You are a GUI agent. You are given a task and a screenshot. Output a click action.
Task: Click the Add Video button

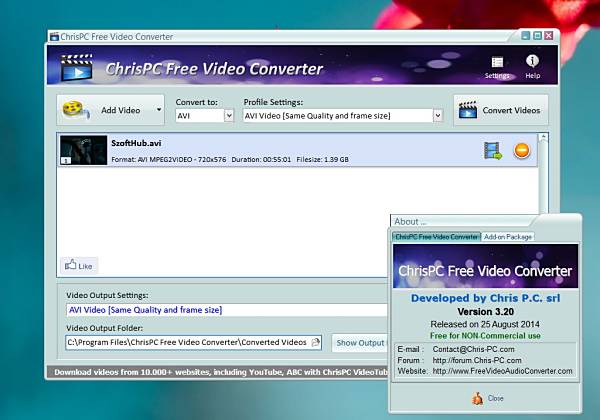click(x=110, y=110)
